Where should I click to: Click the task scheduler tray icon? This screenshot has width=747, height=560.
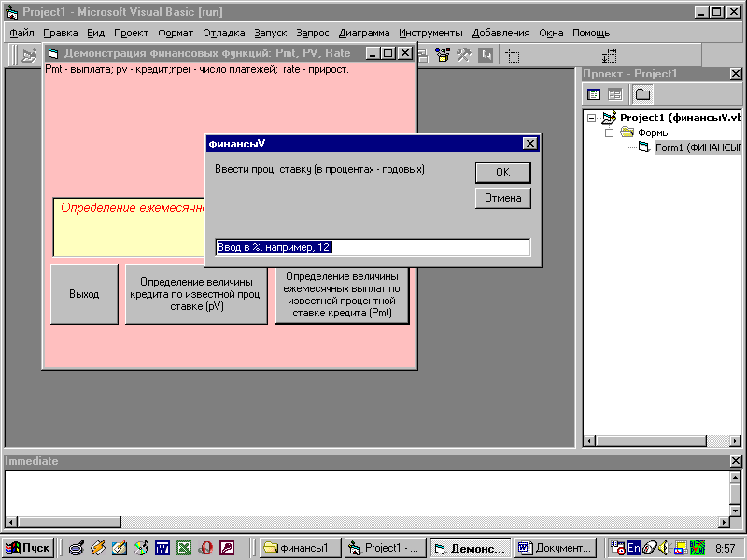tap(618, 548)
